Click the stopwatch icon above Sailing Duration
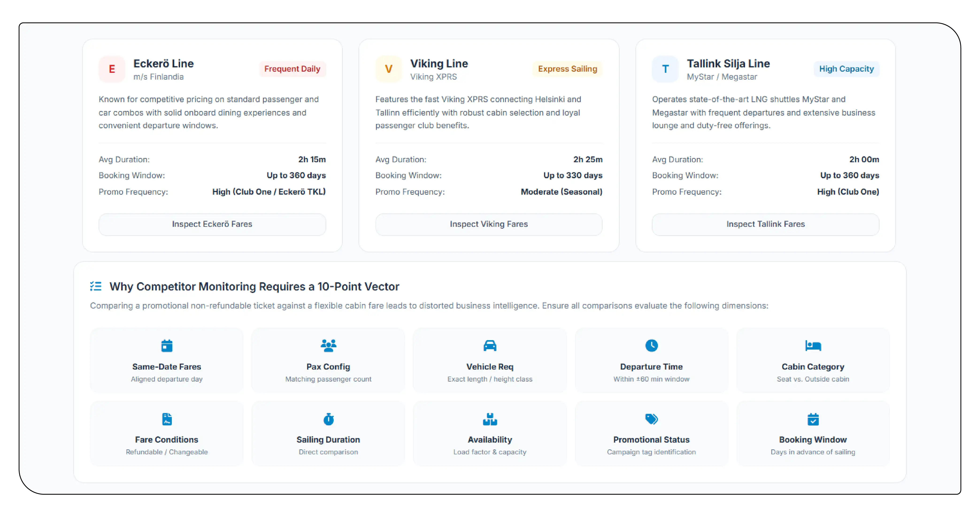 pos(328,419)
